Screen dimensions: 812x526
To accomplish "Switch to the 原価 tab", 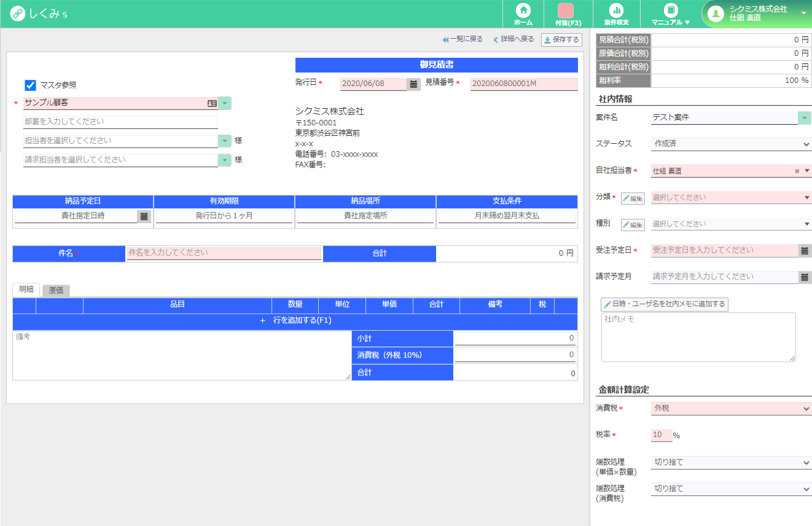I will pos(56,290).
